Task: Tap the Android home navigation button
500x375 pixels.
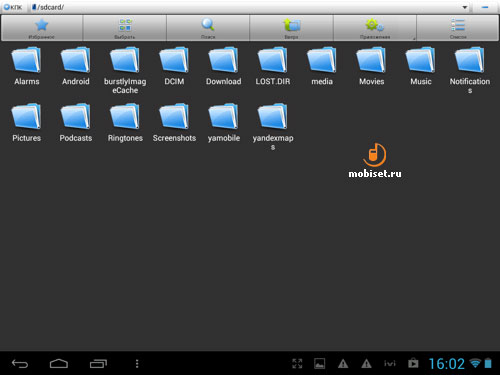Action: (x=59, y=363)
